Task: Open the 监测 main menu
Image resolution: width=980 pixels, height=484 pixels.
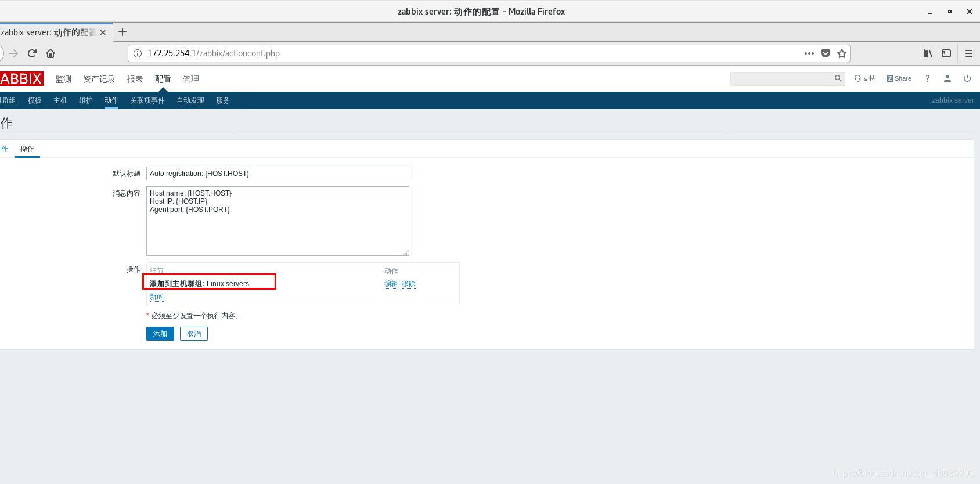Action: 63,79
